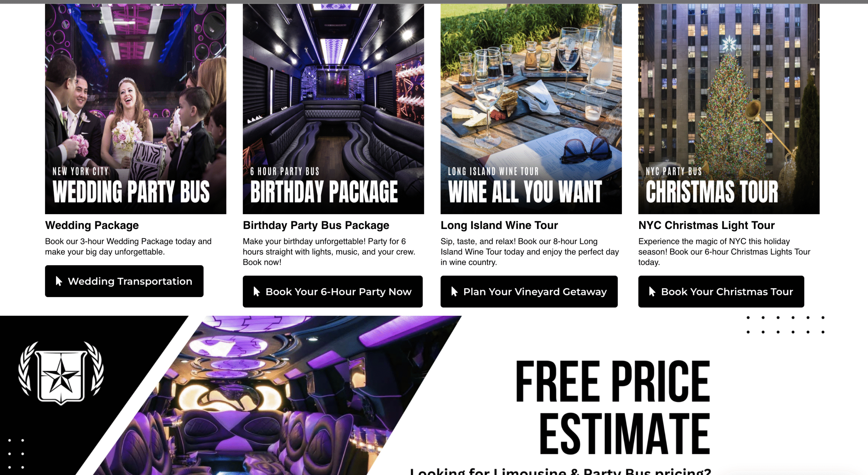This screenshot has height=475, width=868.
Task: Open the Birthday Package party bus image
Action: [x=333, y=109]
